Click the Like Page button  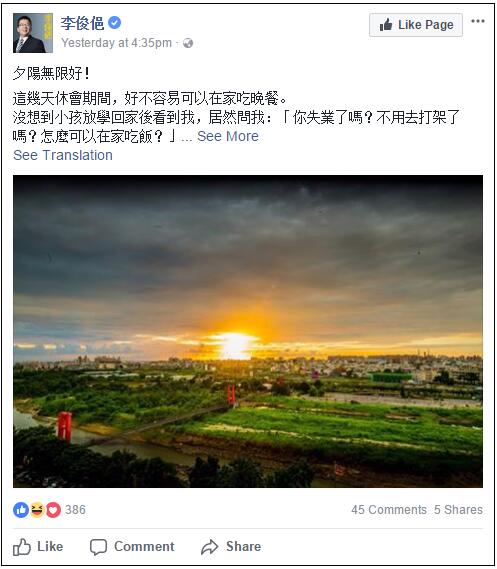pyautogui.click(x=416, y=25)
